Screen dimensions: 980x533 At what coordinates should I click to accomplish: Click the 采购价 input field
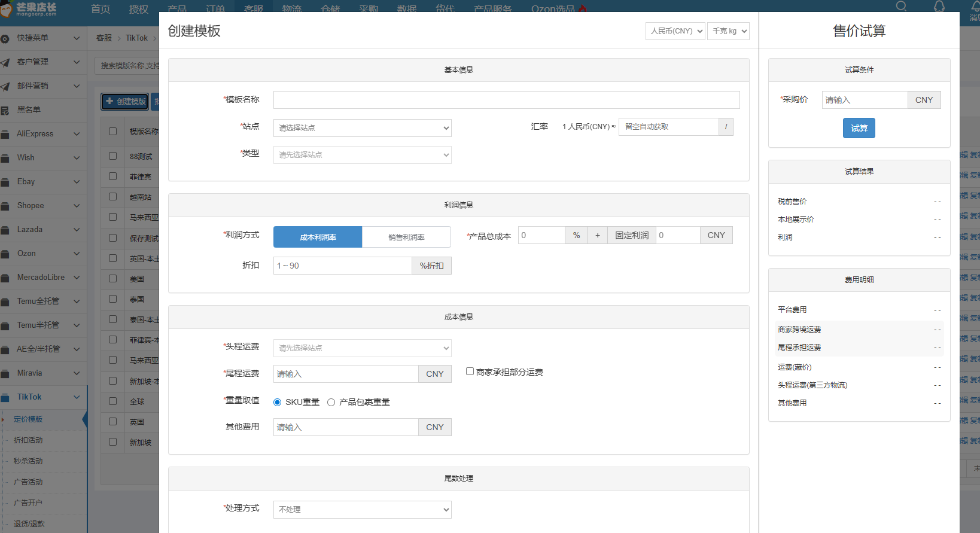pyautogui.click(x=865, y=100)
